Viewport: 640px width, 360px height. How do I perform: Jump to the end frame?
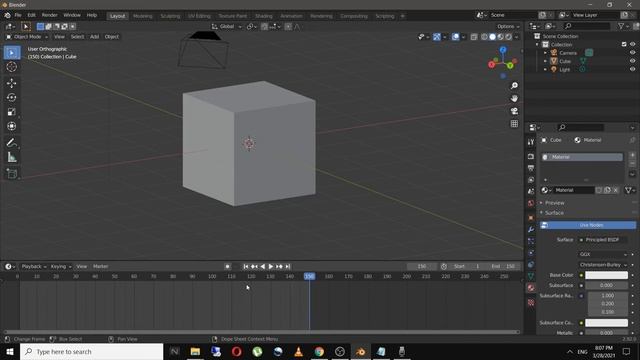(288, 267)
